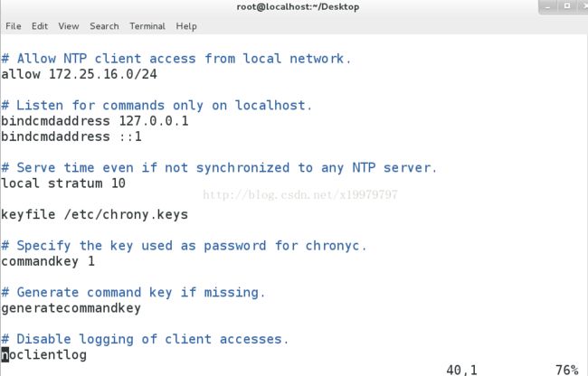Screen dimensions: 588x376
Task: Open the Search menu
Action: point(104,26)
